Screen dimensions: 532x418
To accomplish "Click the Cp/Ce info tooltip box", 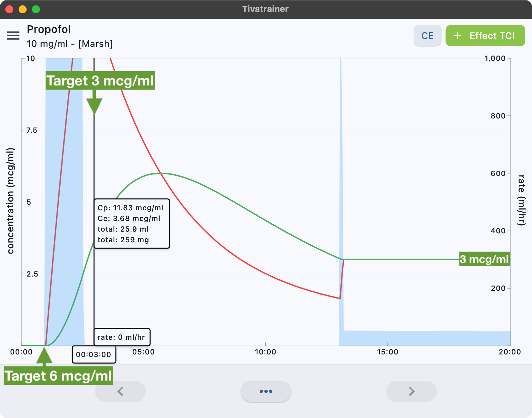I will 132,224.
